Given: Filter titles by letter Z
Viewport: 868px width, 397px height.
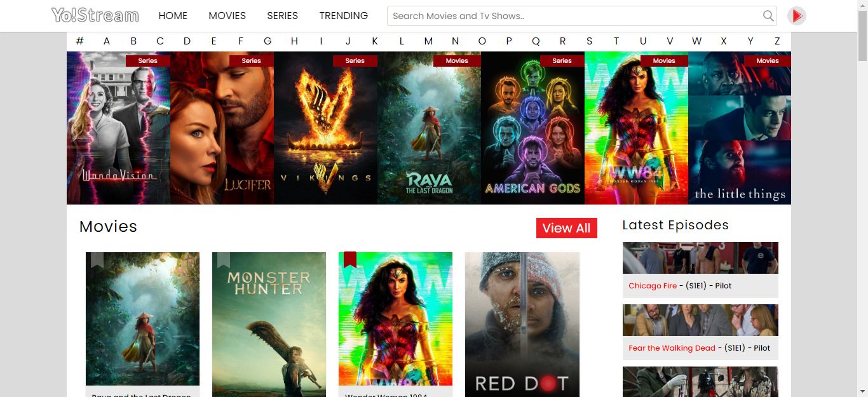Looking at the screenshot, I should coord(777,41).
